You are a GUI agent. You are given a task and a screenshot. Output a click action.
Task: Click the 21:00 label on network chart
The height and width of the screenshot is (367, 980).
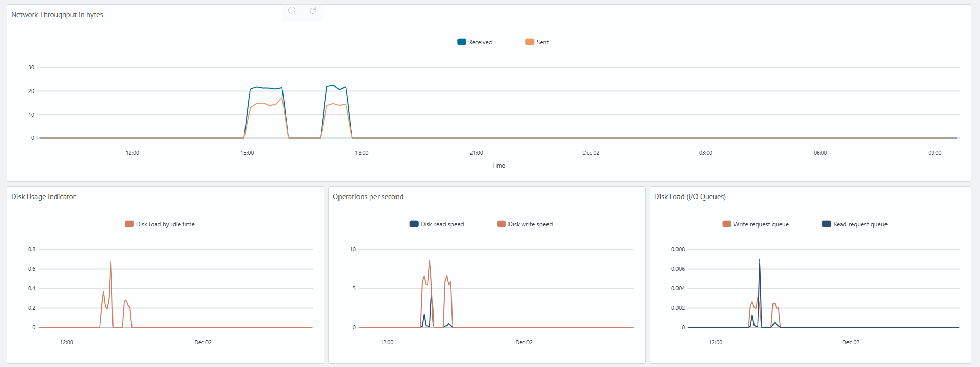point(476,153)
